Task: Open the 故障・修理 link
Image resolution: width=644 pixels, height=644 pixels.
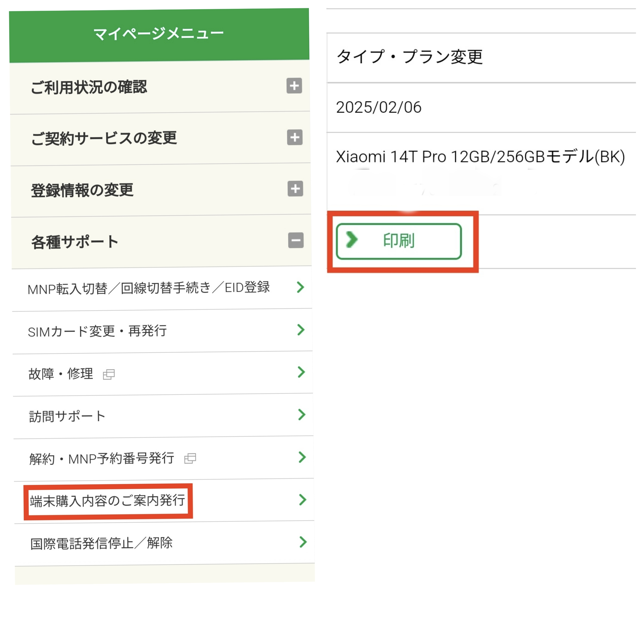Action: tap(61, 374)
